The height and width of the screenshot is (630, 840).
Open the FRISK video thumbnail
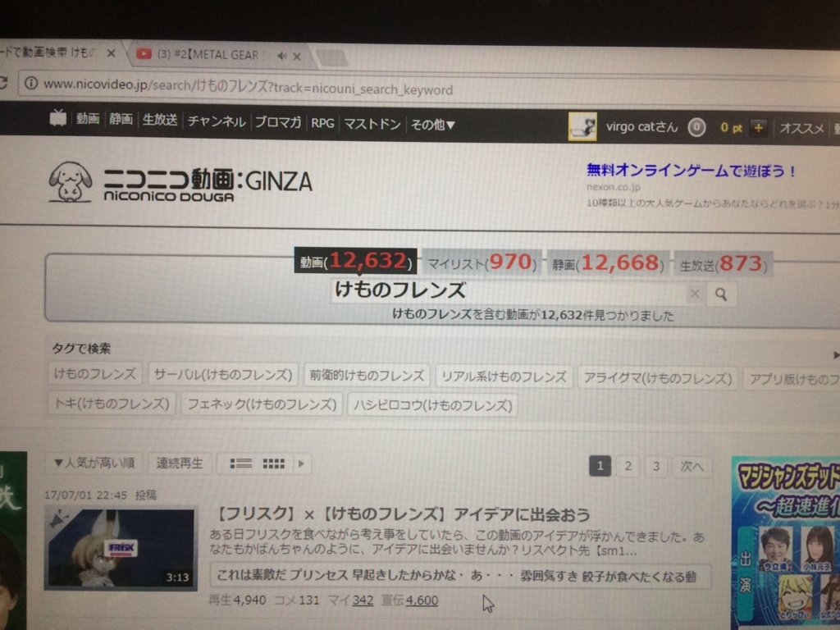(x=121, y=547)
